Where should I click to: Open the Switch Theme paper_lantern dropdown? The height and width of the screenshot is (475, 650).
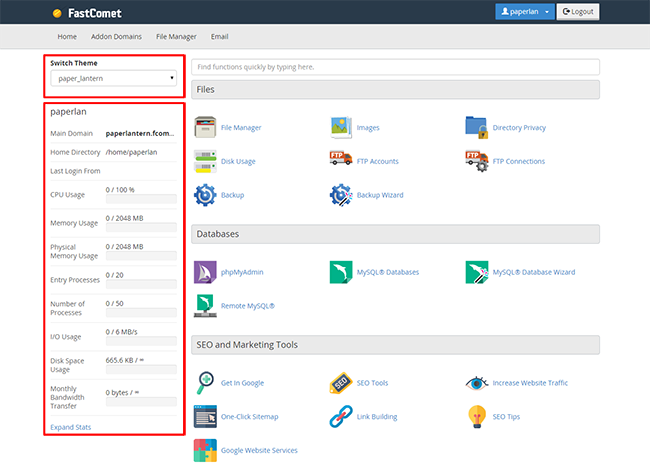(114, 78)
